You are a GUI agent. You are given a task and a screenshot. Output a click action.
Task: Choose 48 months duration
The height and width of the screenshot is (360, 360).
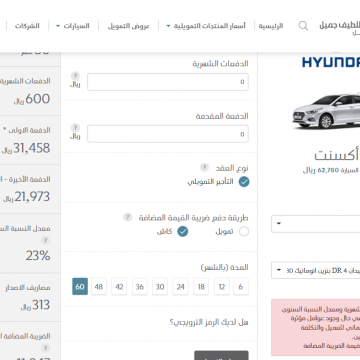point(99,287)
